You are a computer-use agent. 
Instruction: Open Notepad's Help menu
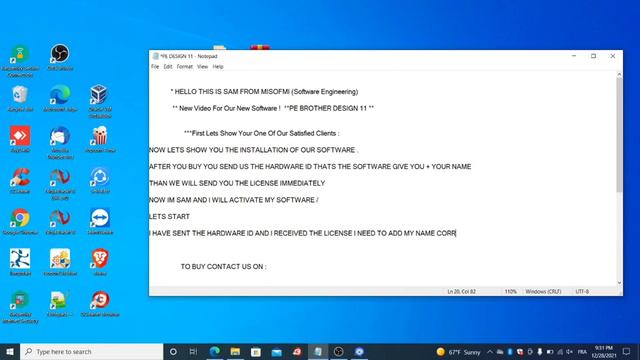pyautogui.click(x=218, y=67)
